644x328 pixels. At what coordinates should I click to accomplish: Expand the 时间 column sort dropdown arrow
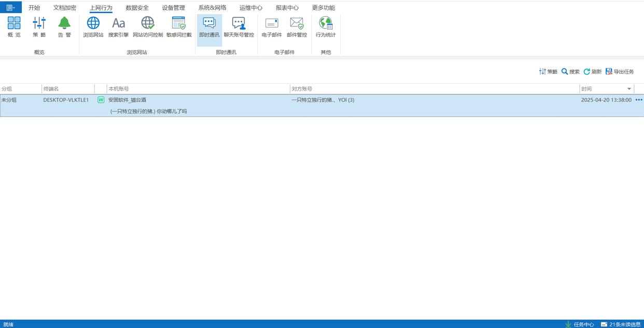[x=629, y=89]
